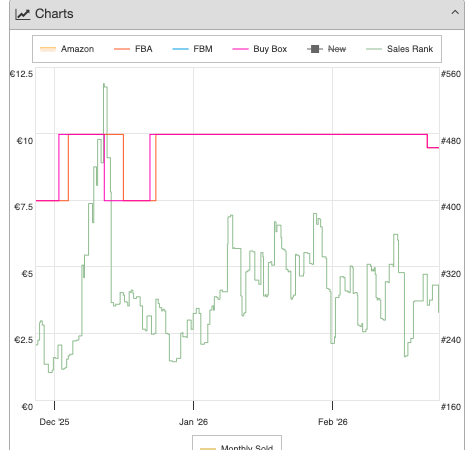Image resolution: width=474 pixels, height=450 pixels.
Task: Click the Charts line-graph icon
Action: tap(23, 14)
